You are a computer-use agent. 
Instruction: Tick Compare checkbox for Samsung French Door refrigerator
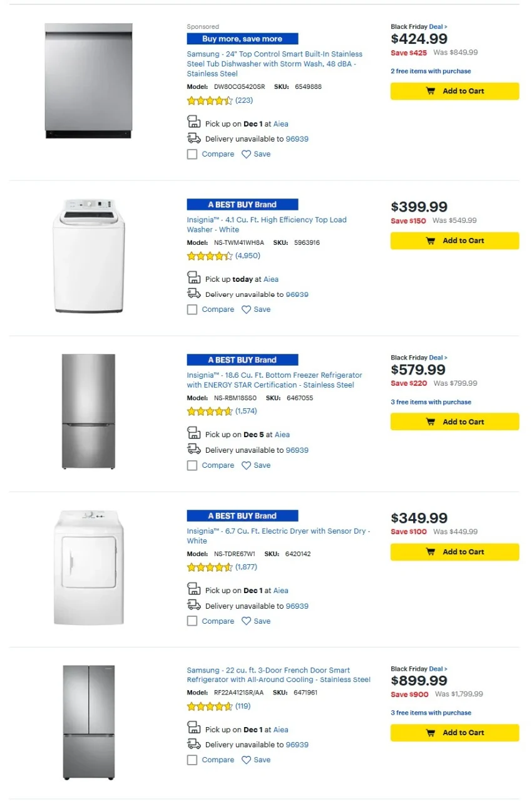[192, 760]
